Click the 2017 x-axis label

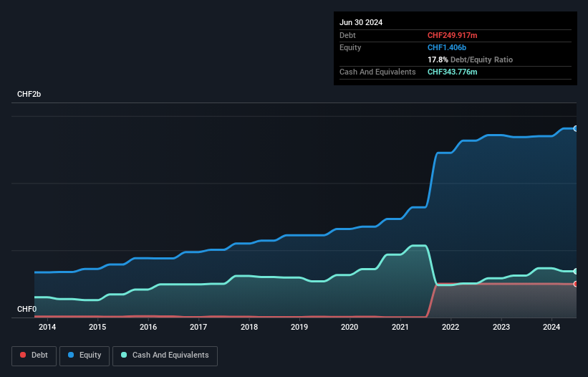coord(198,327)
